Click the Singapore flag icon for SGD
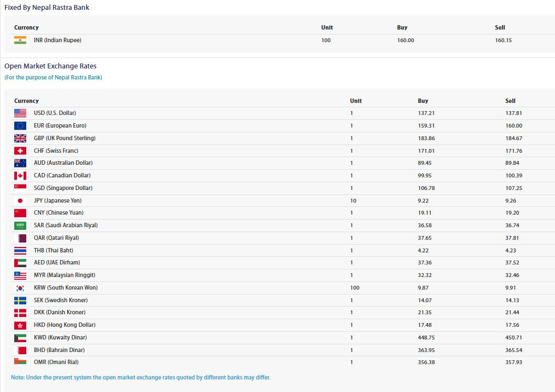 tap(20, 188)
